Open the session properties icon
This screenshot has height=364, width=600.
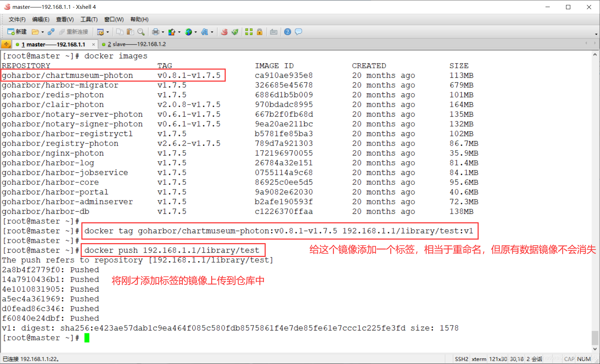[100, 32]
